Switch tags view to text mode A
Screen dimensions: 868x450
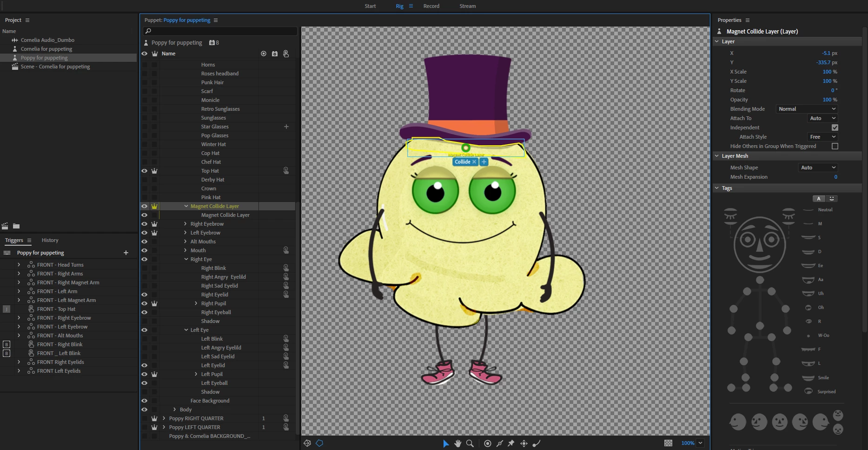(x=819, y=199)
